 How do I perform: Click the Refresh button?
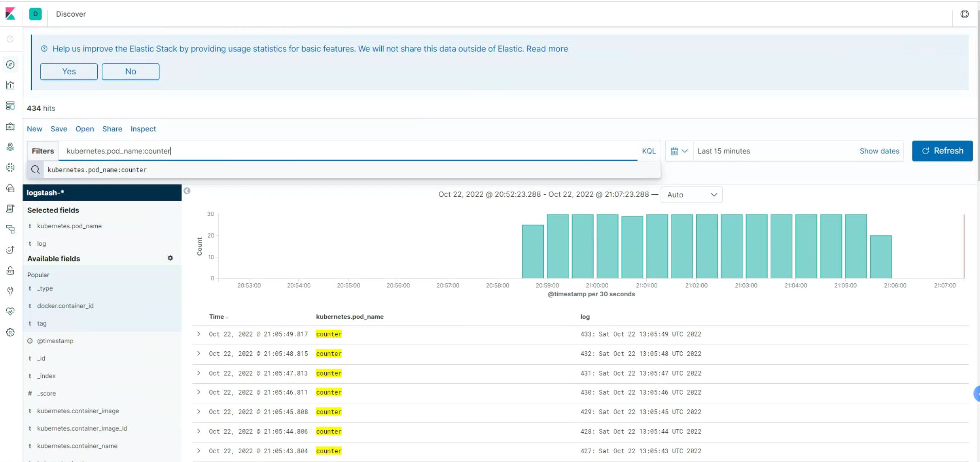pyautogui.click(x=942, y=151)
